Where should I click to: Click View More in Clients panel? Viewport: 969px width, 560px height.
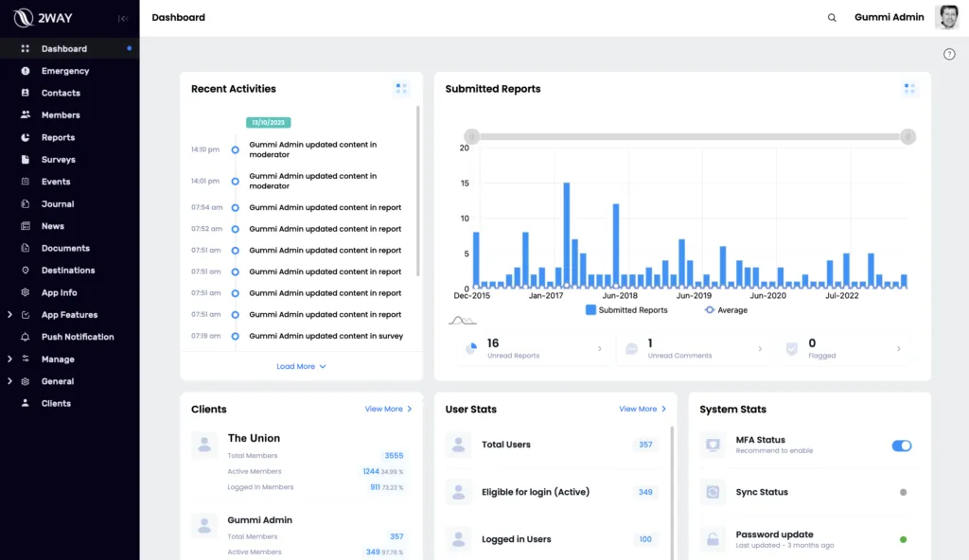pos(388,410)
